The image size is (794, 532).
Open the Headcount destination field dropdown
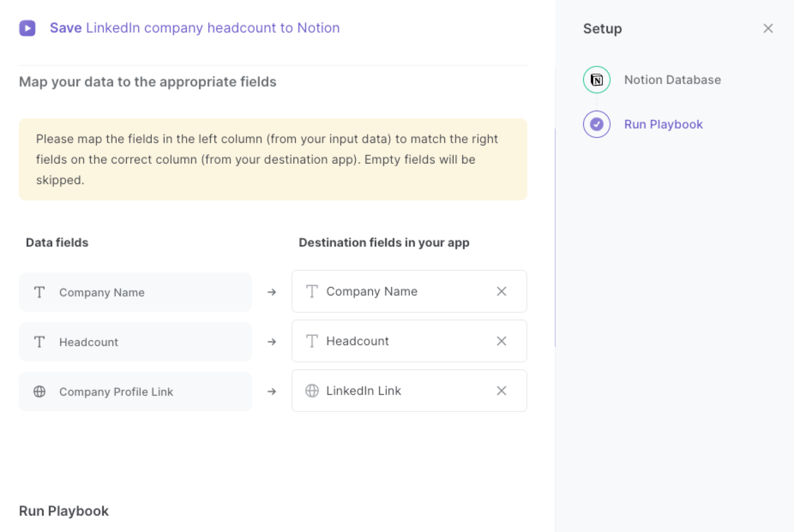[409, 341]
